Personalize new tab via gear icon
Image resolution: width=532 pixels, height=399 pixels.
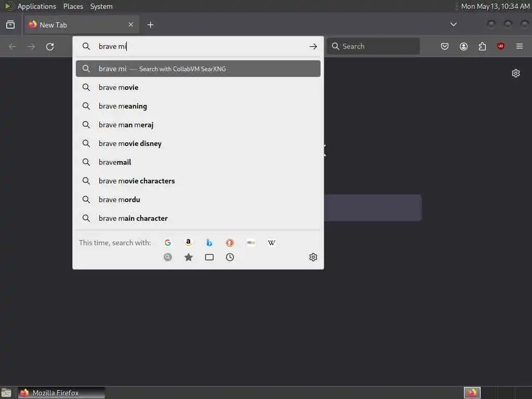pos(516,73)
